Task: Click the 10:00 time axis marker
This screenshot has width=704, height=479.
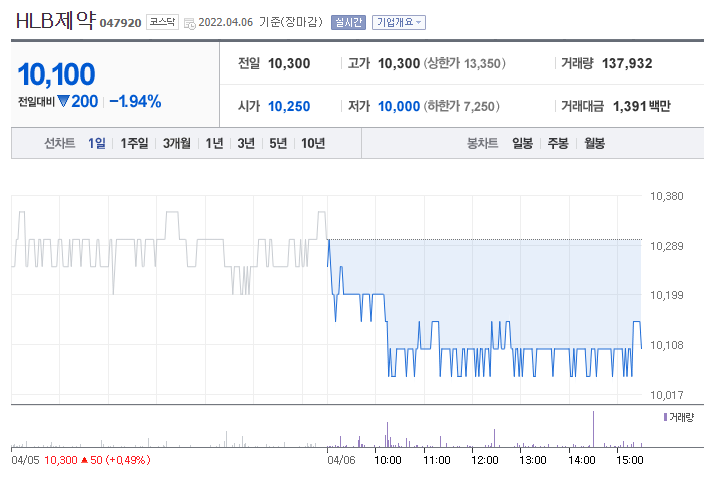Action: click(x=388, y=460)
